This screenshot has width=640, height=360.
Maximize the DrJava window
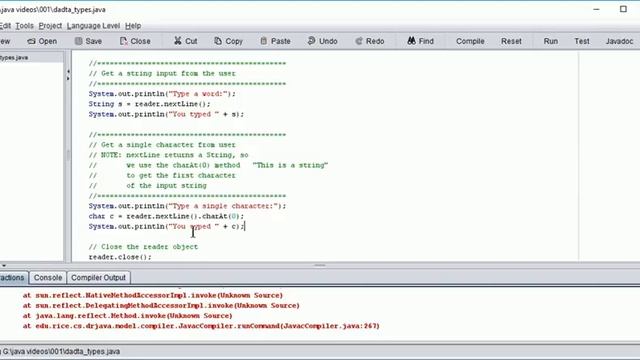point(623,9)
